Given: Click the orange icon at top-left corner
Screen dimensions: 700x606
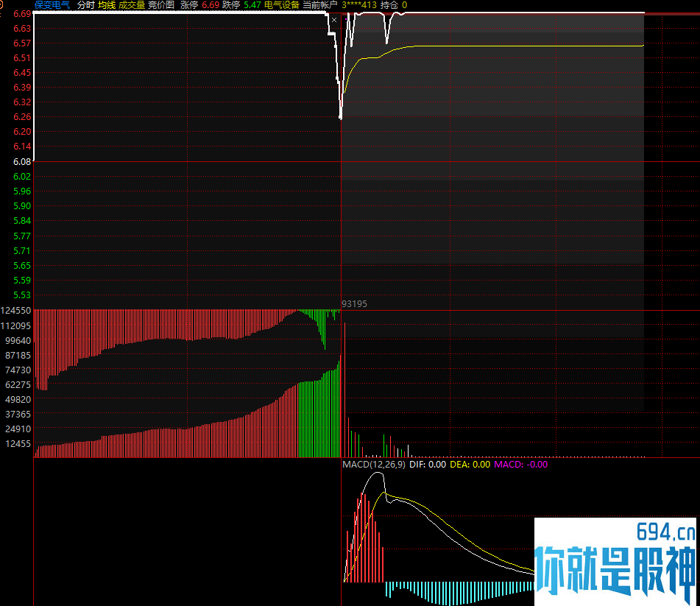Looking at the screenshot, I should pos(1,5).
